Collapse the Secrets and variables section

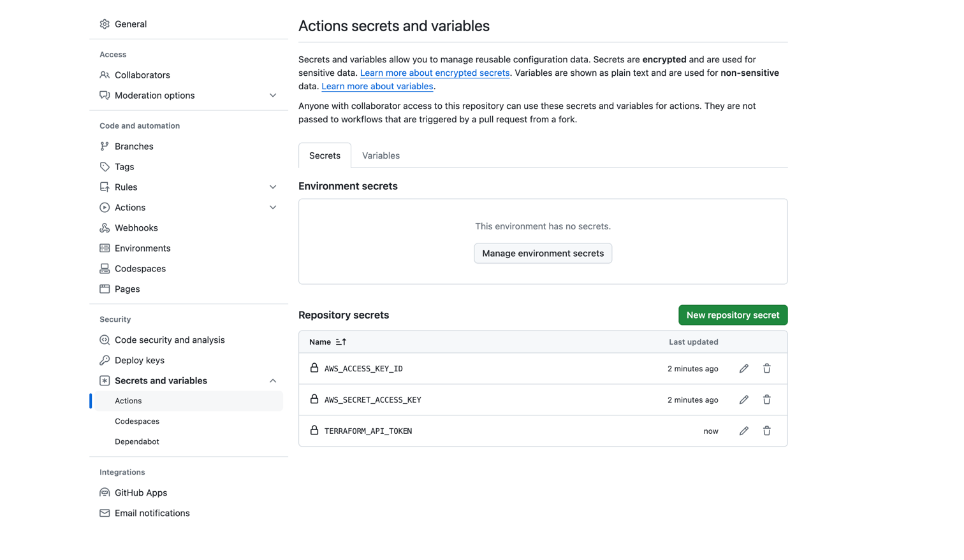click(x=273, y=381)
